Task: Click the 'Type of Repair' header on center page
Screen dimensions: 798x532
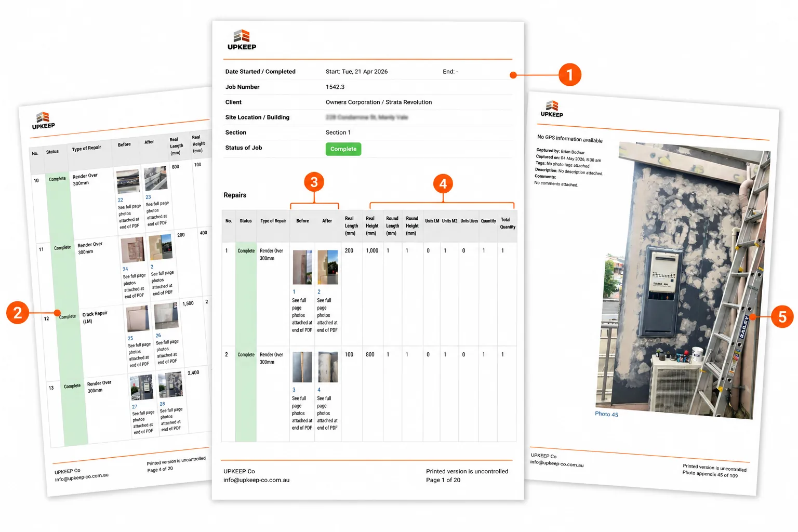Action: click(x=273, y=221)
